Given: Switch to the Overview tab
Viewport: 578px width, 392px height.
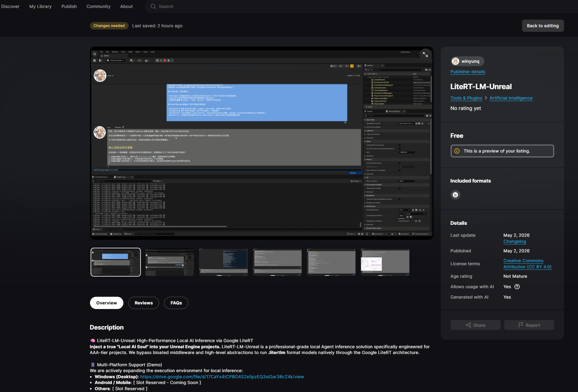Looking at the screenshot, I should click(107, 303).
